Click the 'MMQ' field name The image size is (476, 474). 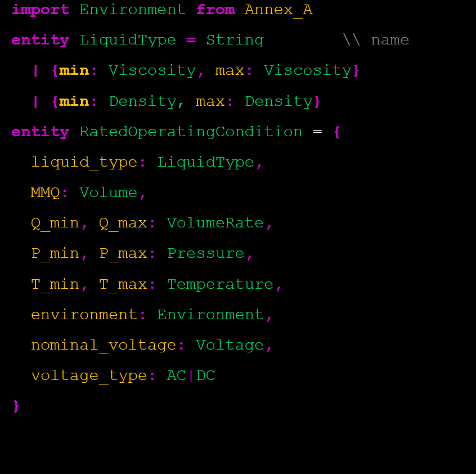[45, 193]
